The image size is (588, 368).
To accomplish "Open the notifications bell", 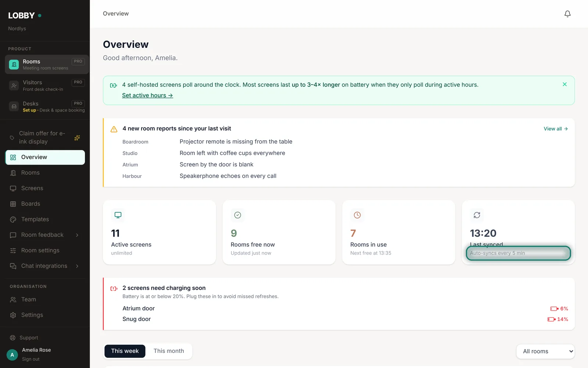I will (567, 14).
